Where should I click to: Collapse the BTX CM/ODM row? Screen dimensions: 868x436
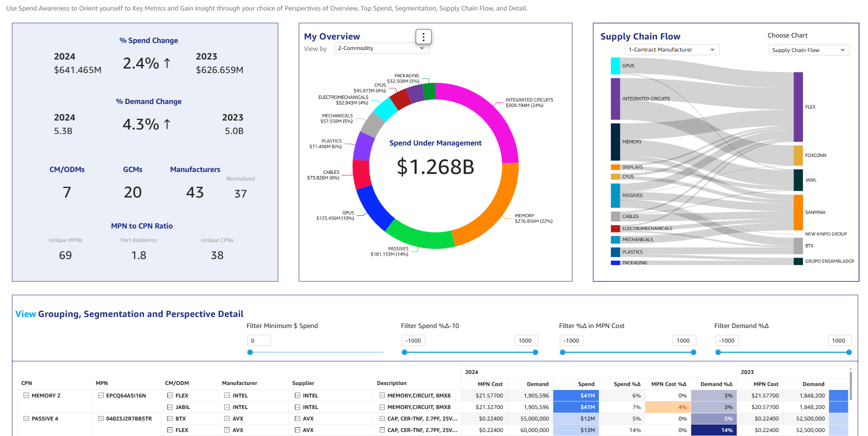click(170, 418)
